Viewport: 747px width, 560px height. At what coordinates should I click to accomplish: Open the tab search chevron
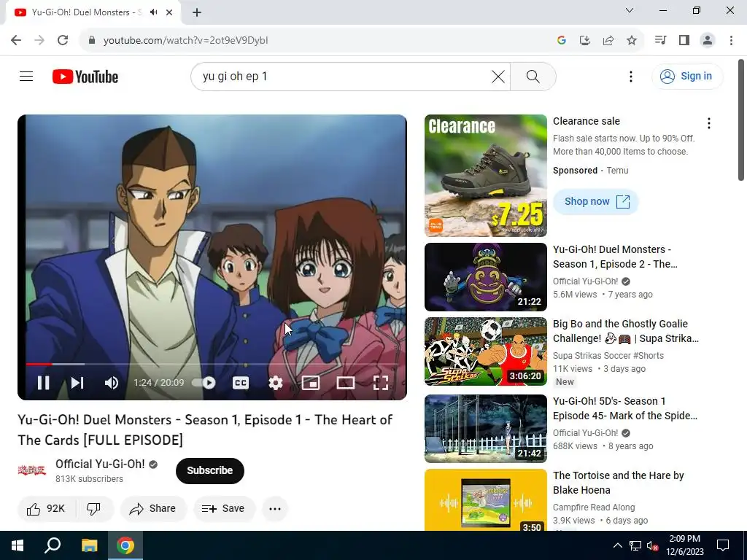pyautogui.click(x=630, y=10)
